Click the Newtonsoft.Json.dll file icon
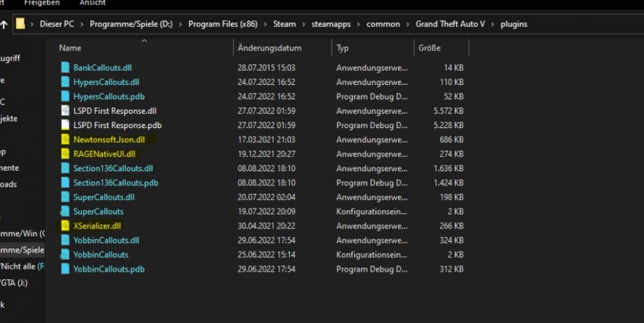The width and height of the screenshot is (644, 323). coord(65,140)
